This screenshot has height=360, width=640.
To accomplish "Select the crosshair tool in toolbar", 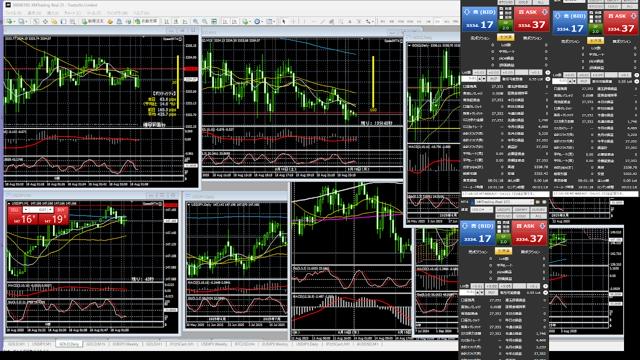I will click(293, 21).
